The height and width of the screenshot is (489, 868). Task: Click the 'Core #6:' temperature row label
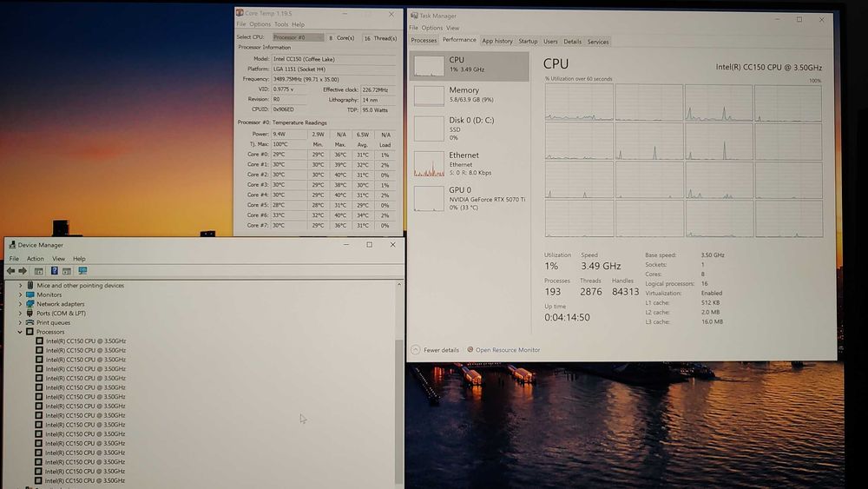coord(258,215)
